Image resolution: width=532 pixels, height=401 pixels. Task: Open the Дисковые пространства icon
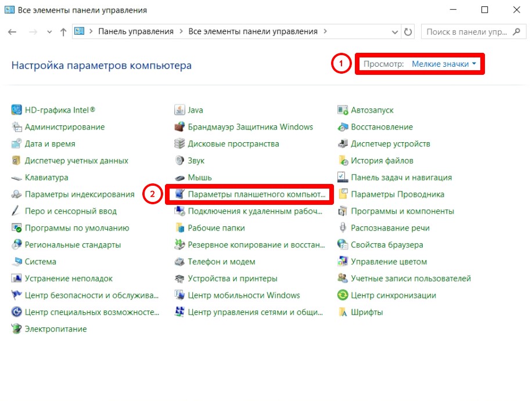179,144
